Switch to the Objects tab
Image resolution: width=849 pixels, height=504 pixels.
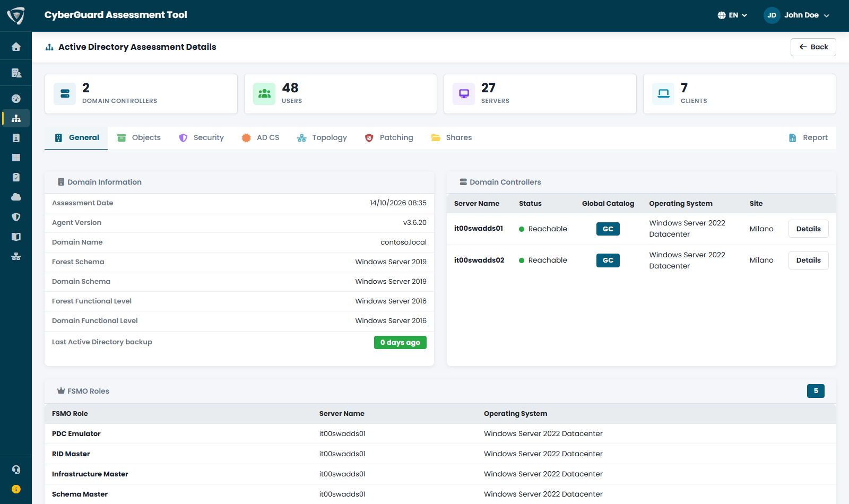click(x=139, y=138)
